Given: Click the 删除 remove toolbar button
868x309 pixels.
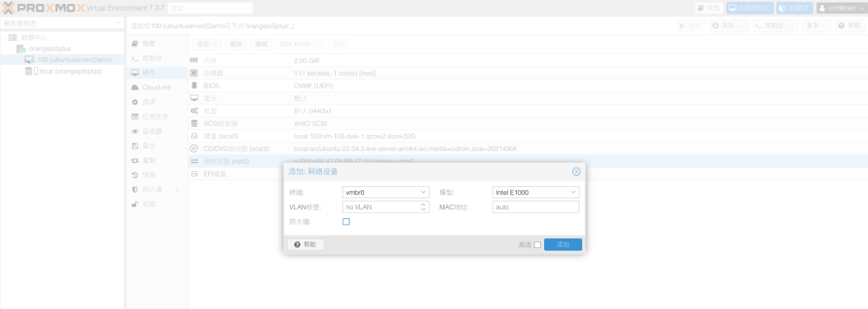Looking at the screenshot, I should [235, 43].
